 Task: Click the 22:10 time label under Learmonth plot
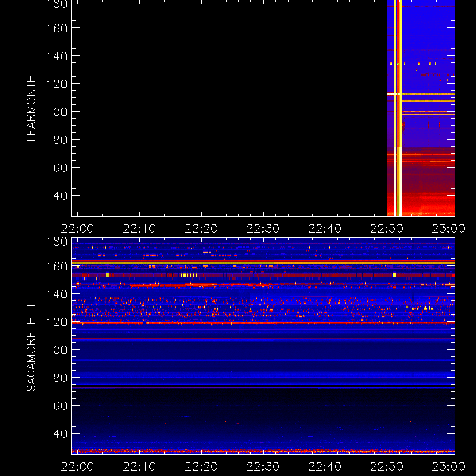(139, 228)
